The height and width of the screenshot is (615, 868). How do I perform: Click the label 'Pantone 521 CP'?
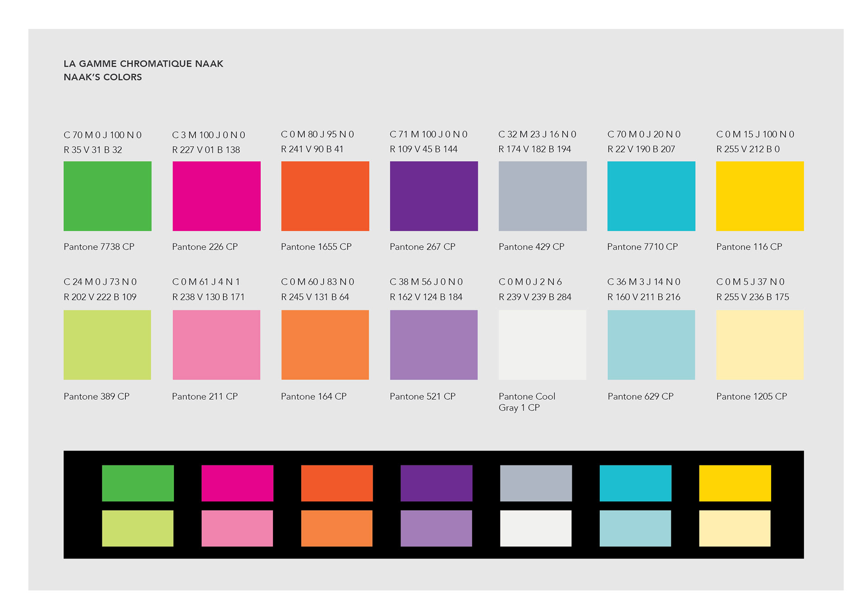(x=422, y=397)
